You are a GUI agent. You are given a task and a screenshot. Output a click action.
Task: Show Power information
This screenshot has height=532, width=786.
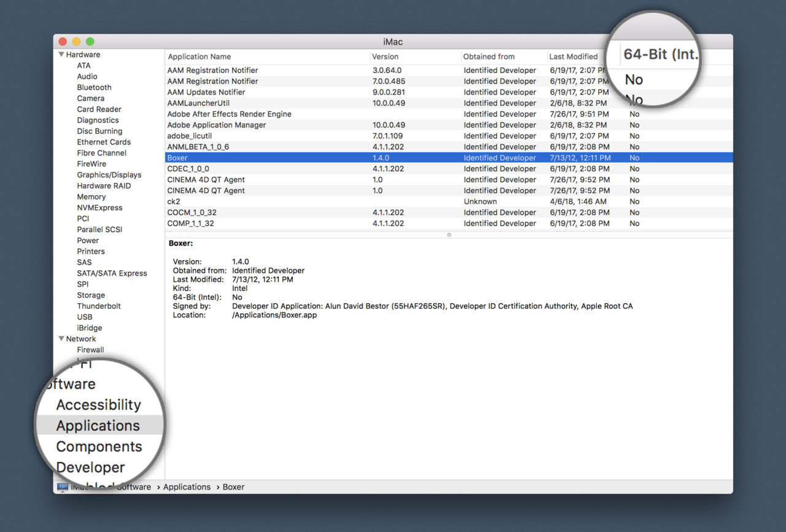[x=88, y=241]
